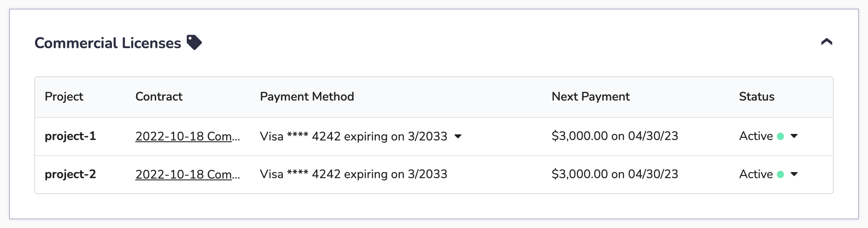The image size is (868, 228).
Task: Open project-1 contract link 2022-10-18
Action: [x=188, y=136]
